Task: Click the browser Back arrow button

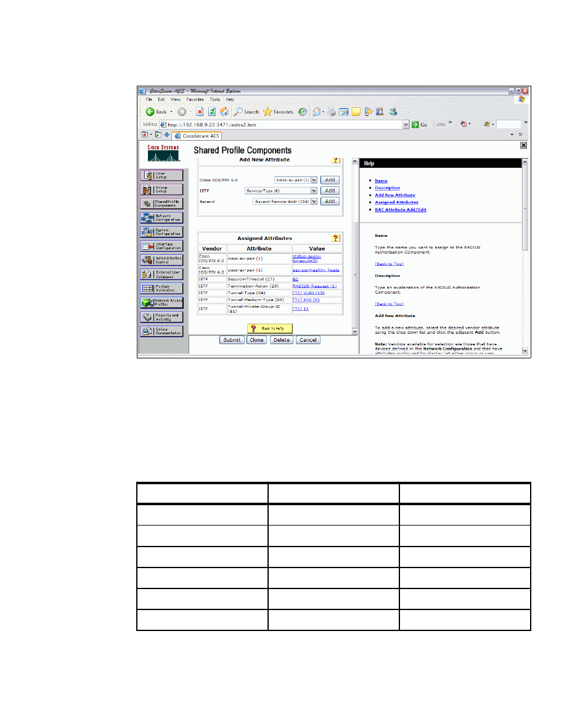Action: pyautogui.click(x=150, y=112)
